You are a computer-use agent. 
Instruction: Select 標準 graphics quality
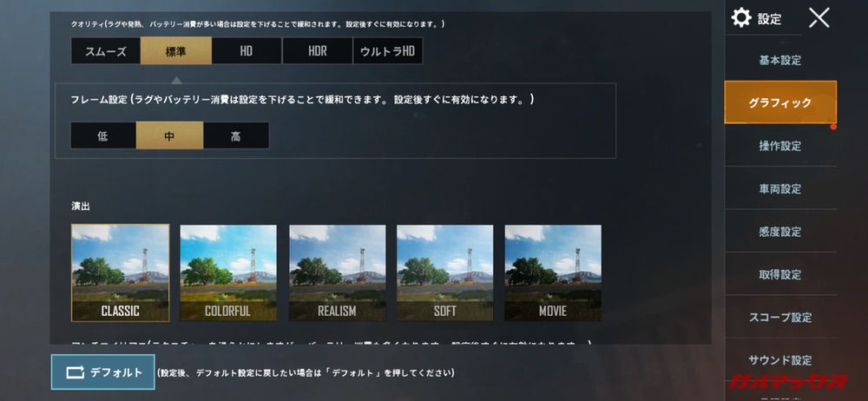[176, 51]
